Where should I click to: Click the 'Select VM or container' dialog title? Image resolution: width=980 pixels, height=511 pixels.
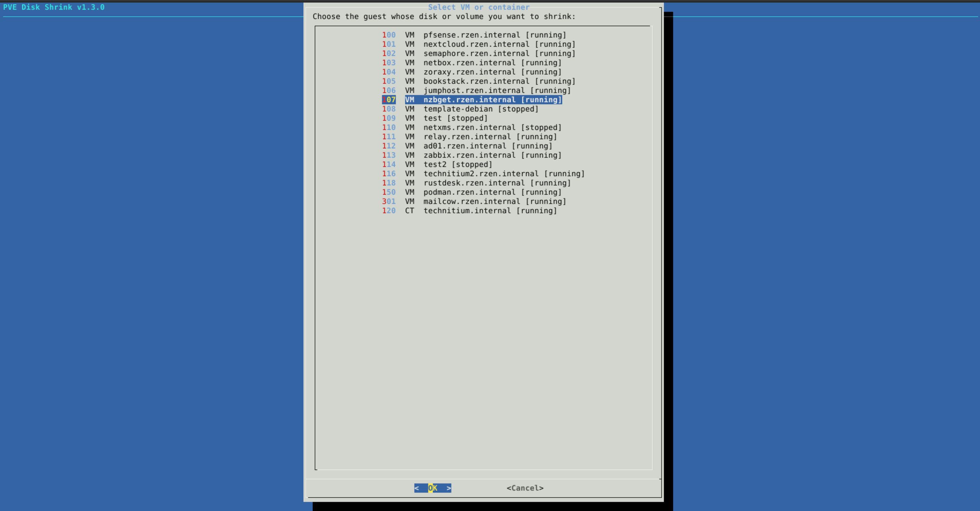coord(479,7)
